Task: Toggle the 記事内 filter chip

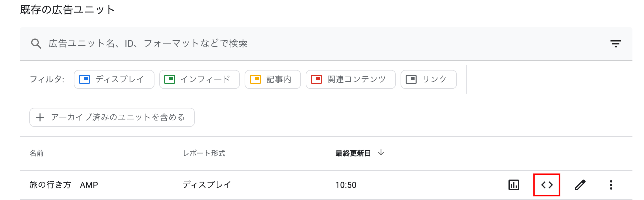Action: click(272, 79)
